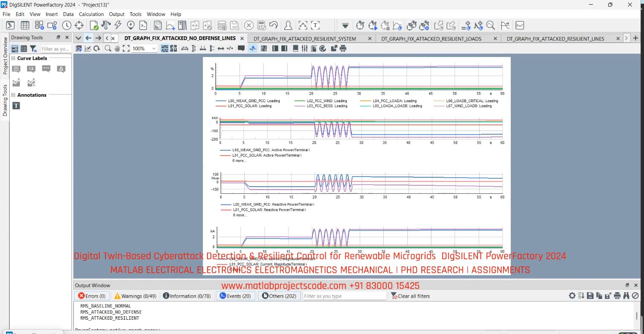Screen dimensions: 644x334
Task: Open the Data Manager table icon
Action: click(x=25, y=26)
